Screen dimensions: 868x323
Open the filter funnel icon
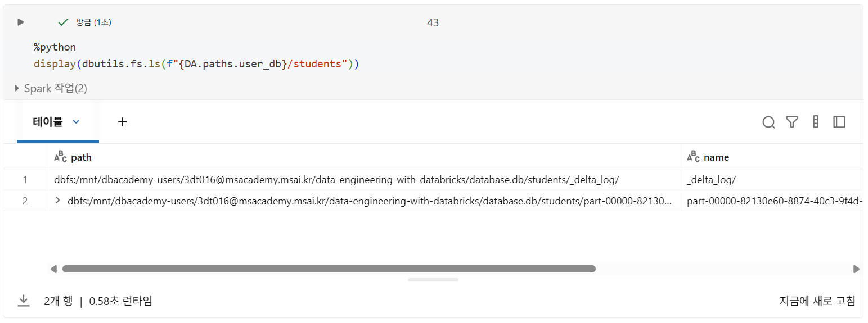pyautogui.click(x=792, y=122)
